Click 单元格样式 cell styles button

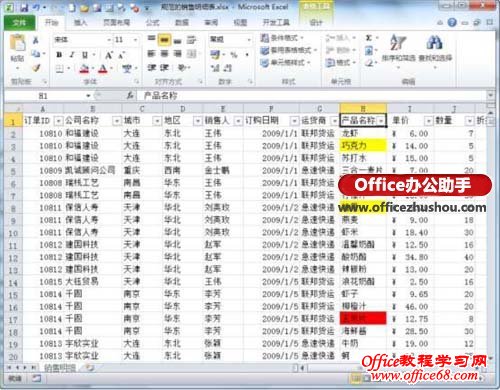tap(286, 63)
